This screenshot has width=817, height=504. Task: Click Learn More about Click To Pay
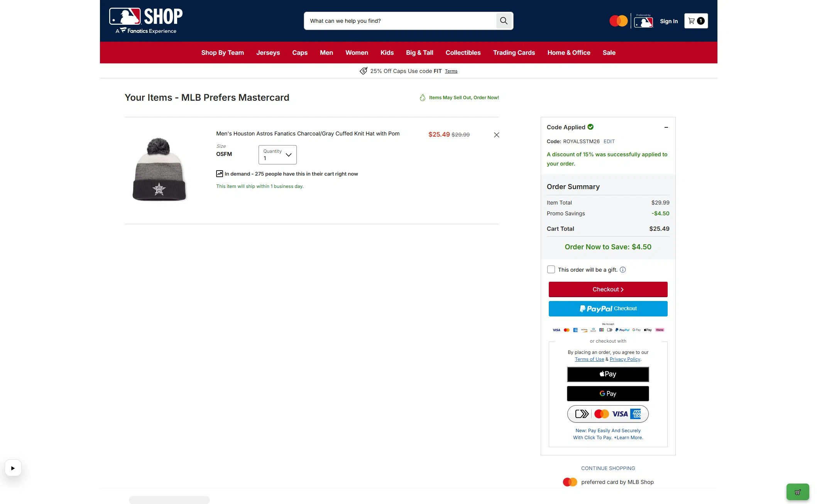click(x=629, y=438)
